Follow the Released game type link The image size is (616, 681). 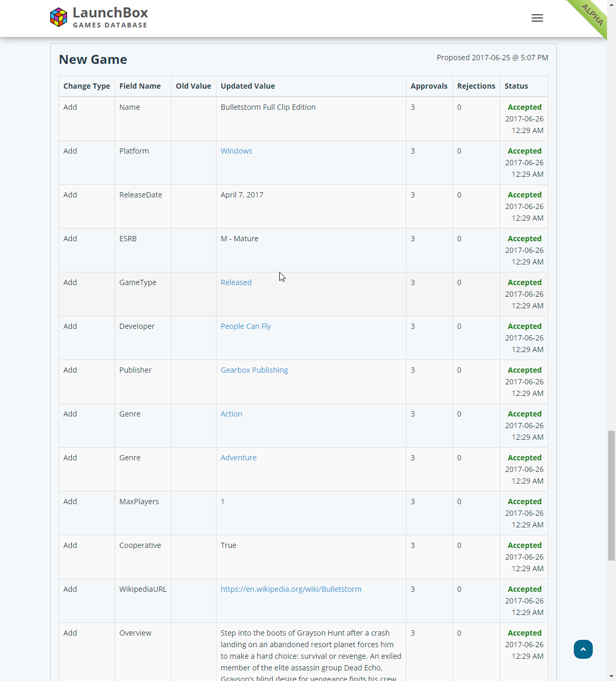[x=236, y=282]
